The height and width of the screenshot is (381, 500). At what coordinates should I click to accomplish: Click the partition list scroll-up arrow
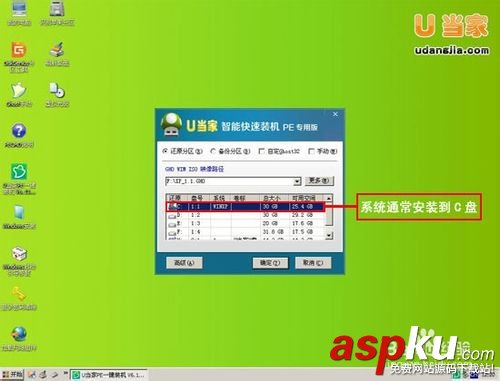(329, 198)
